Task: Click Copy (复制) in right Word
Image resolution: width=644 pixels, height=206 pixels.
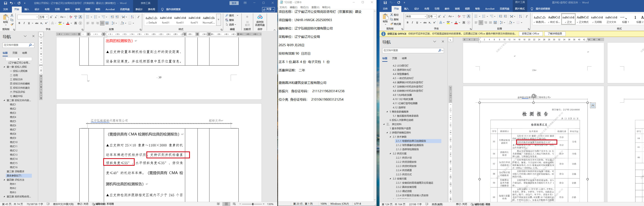Action: (395, 20)
